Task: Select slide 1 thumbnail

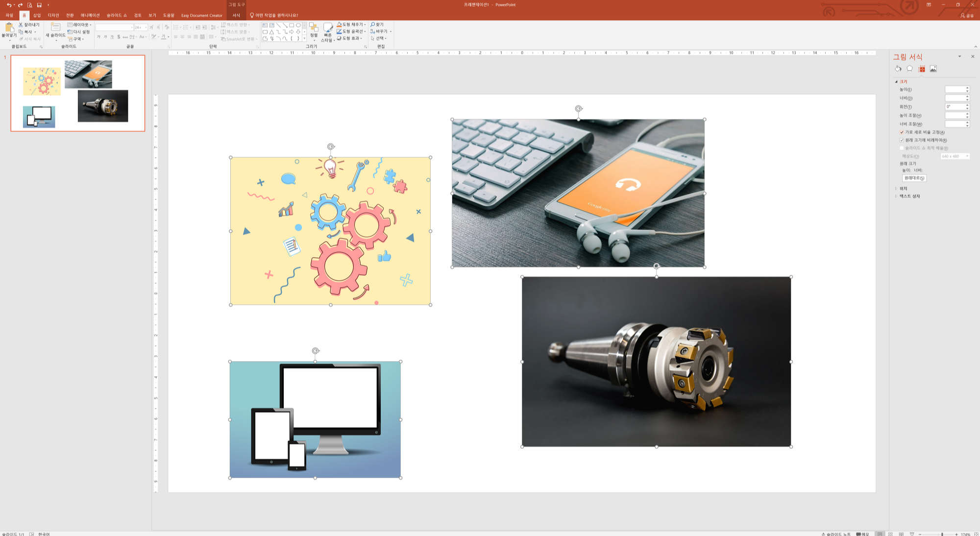Action: coord(78,93)
